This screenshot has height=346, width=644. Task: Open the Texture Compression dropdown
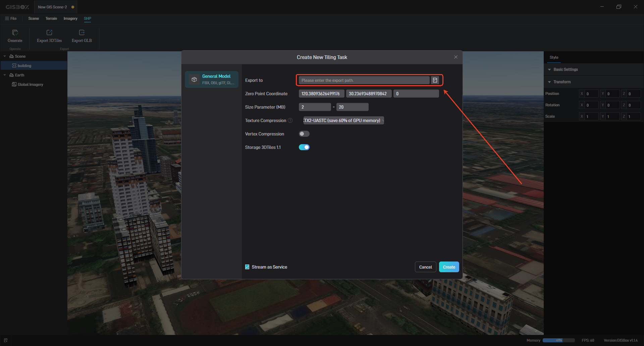[343, 120]
